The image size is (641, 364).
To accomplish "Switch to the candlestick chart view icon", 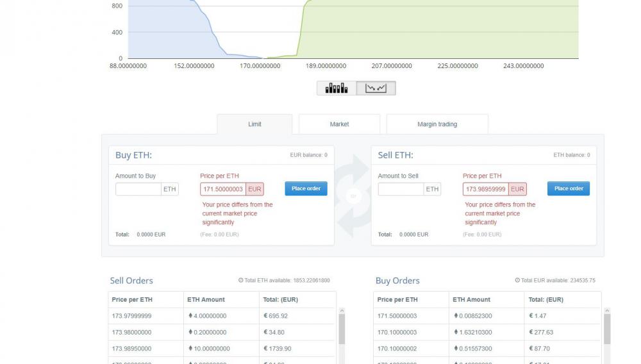I will click(337, 88).
